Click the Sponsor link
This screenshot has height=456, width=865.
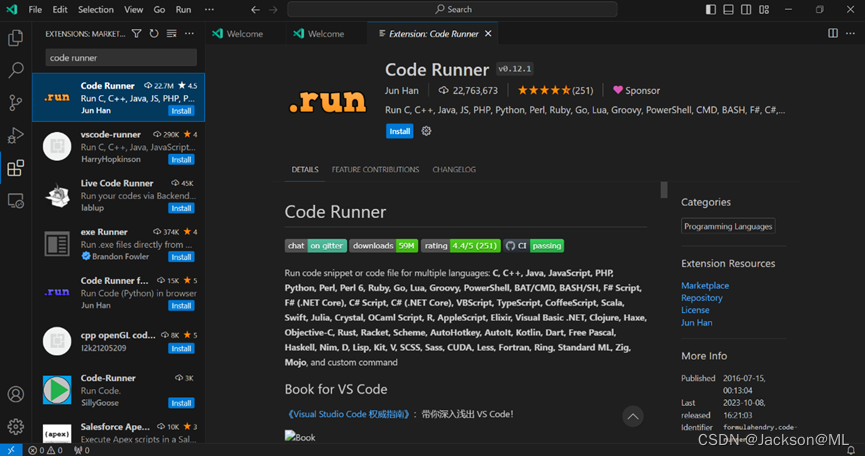(x=637, y=90)
